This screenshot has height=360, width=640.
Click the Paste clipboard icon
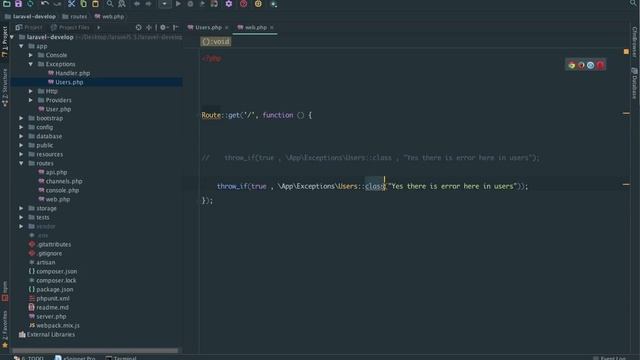pos(96,4)
